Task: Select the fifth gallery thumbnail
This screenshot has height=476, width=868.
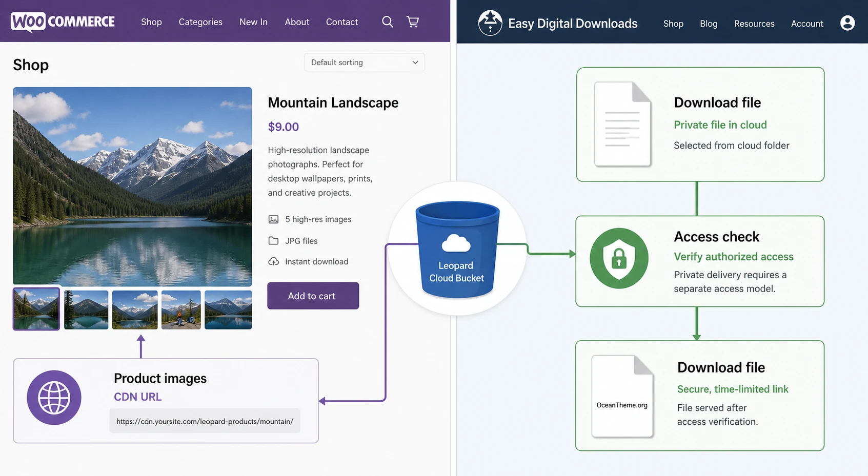Action: (228, 309)
